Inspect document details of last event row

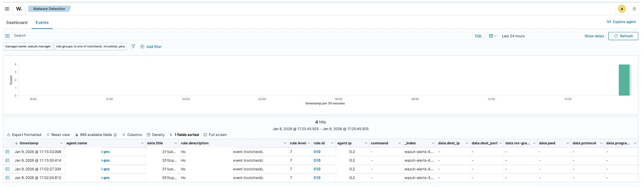pos(7,178)
